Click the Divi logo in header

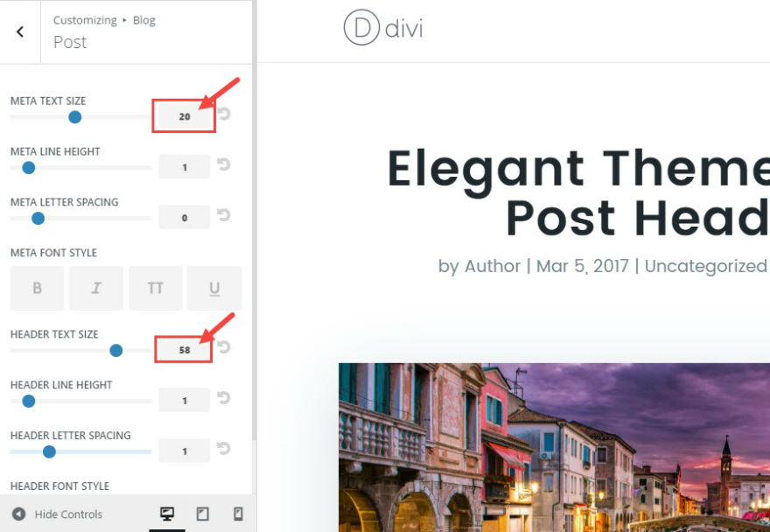[383, 28]
